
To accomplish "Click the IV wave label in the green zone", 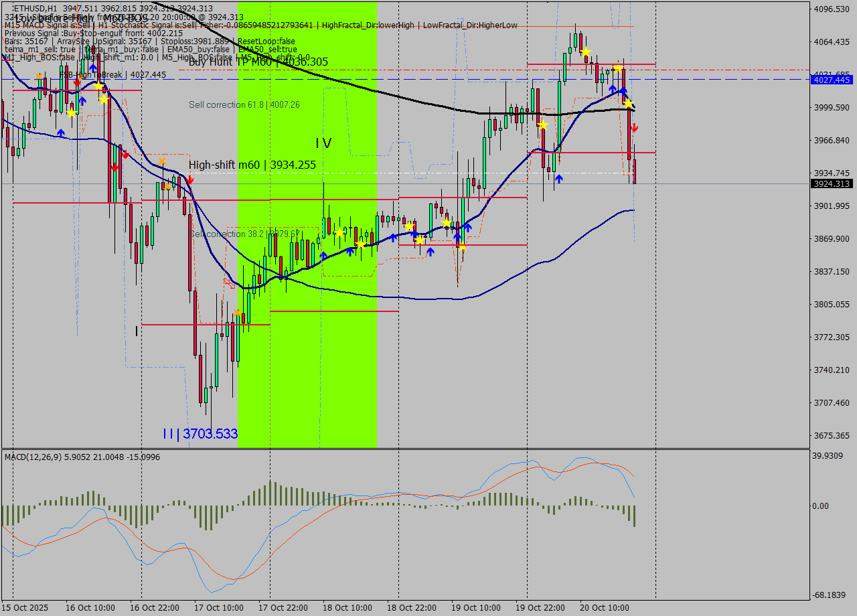I will 323,143.
